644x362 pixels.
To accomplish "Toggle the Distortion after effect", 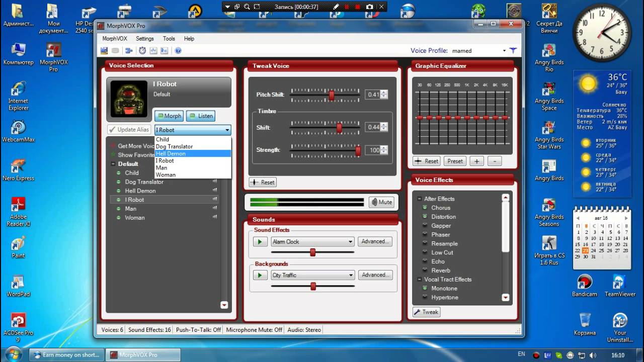I will point(425,217).
